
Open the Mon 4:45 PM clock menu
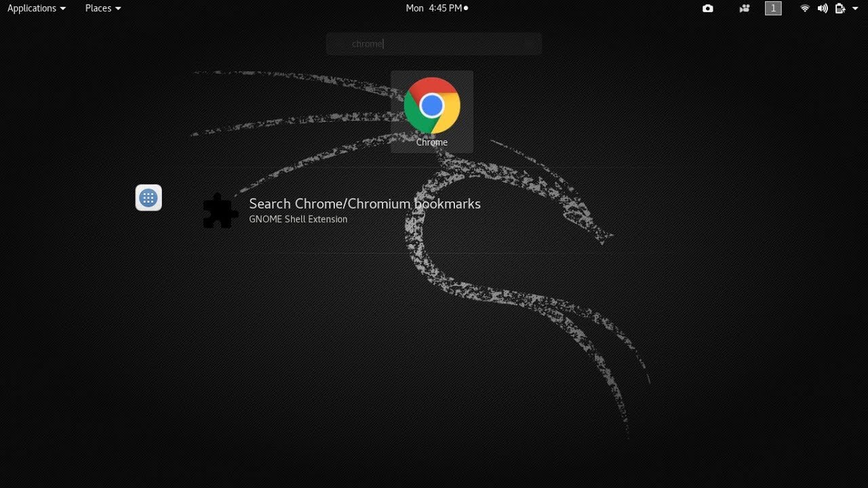437,8
